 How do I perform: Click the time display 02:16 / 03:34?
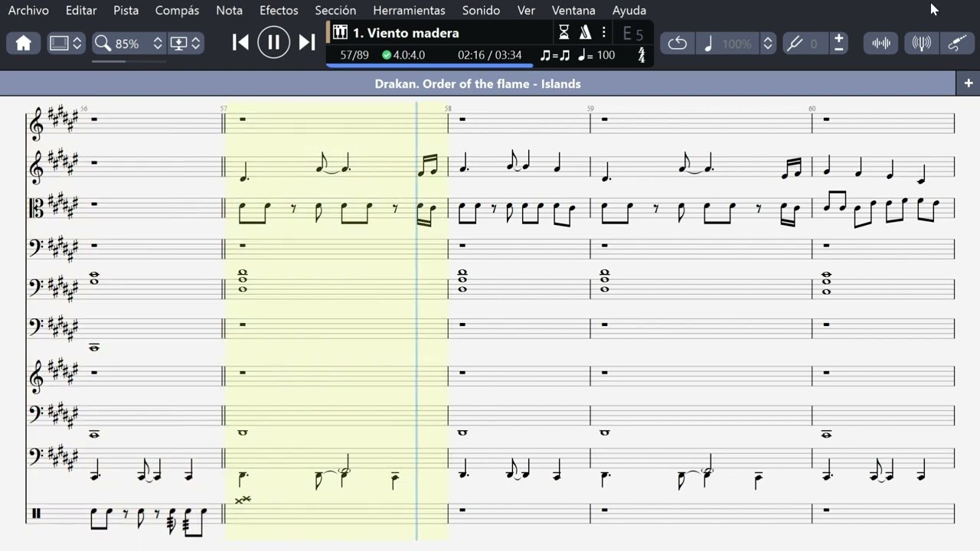coord(490,55)
